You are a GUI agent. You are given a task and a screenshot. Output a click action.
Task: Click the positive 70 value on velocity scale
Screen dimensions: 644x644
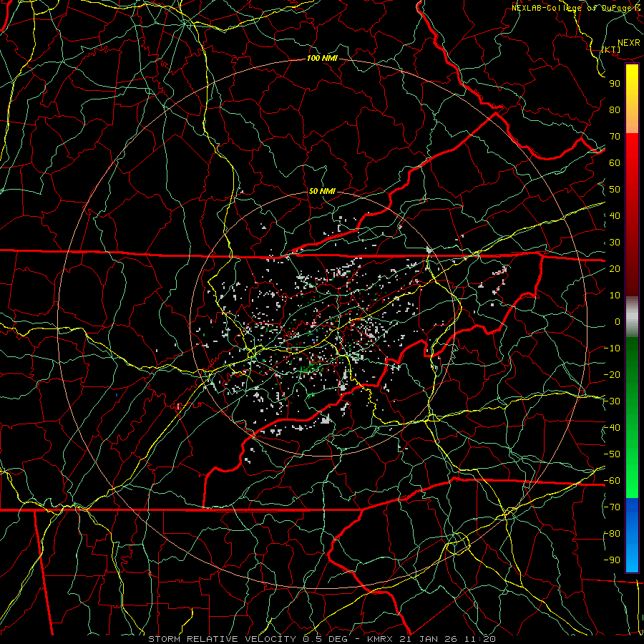coord(615,137)
